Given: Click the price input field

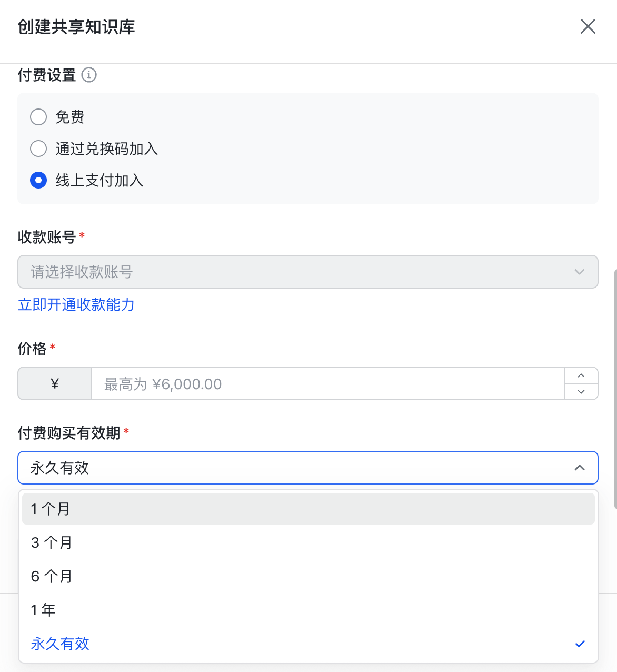Looking at the screenshot, I should pos(327,384).
